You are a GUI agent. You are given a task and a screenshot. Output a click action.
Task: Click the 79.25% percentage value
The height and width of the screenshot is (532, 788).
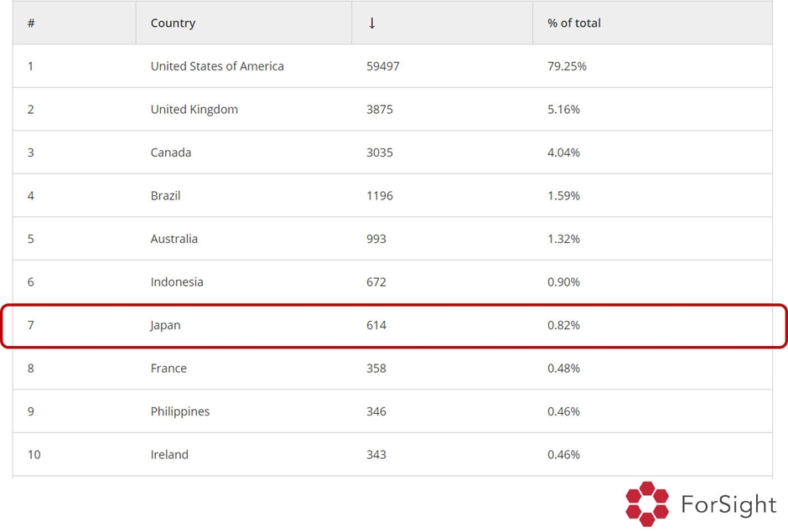coord(567,66)
